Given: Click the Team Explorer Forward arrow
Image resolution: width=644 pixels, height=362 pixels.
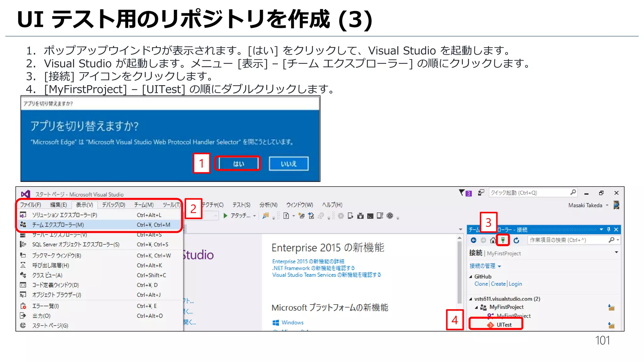Looking at the screenshot, I should click(483, 240).
